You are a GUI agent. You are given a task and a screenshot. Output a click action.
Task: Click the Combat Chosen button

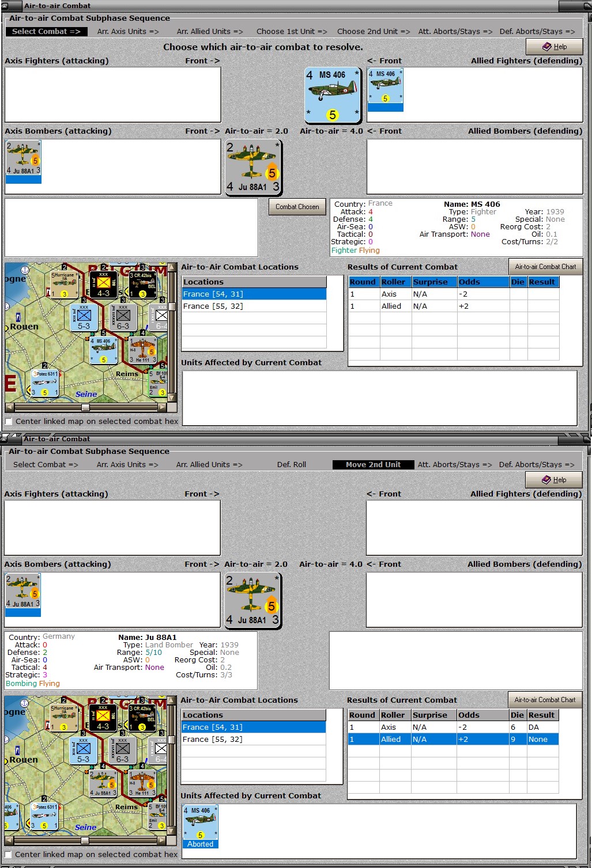click(x=297, y=207)
